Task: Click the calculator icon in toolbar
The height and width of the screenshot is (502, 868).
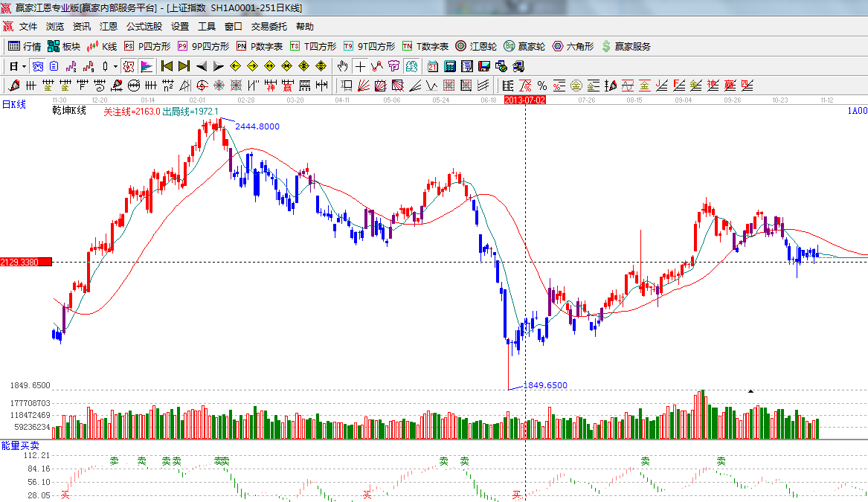Action: click(449, 66)
